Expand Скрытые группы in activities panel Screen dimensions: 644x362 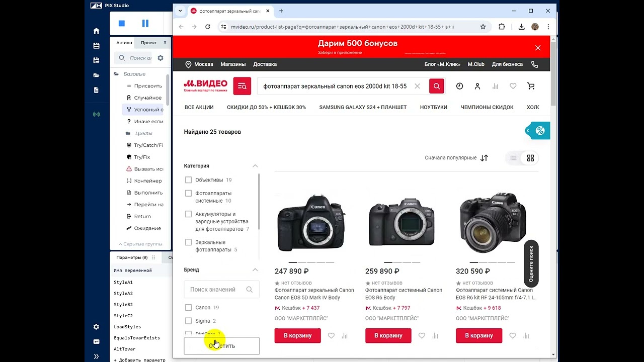pos(140,244)
